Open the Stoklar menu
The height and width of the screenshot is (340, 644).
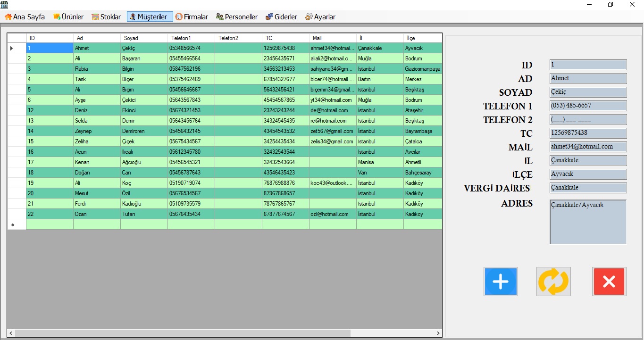coord(107,17)
